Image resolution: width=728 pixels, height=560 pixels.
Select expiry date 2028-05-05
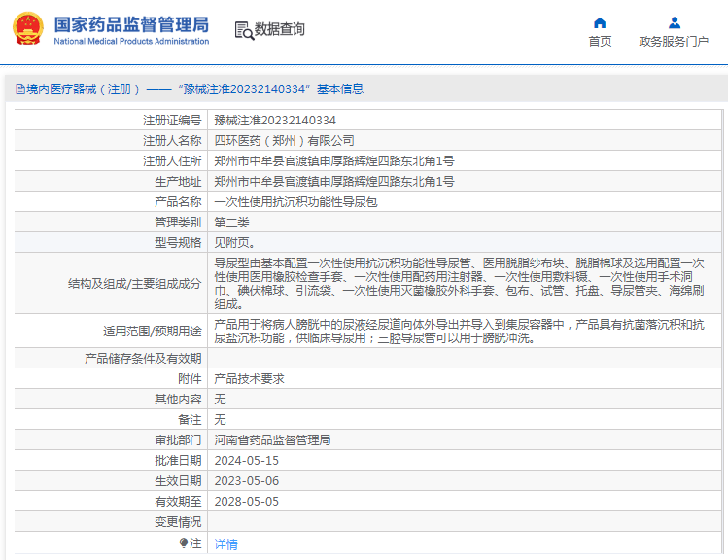pyautogui.click(x=247, y=502)
